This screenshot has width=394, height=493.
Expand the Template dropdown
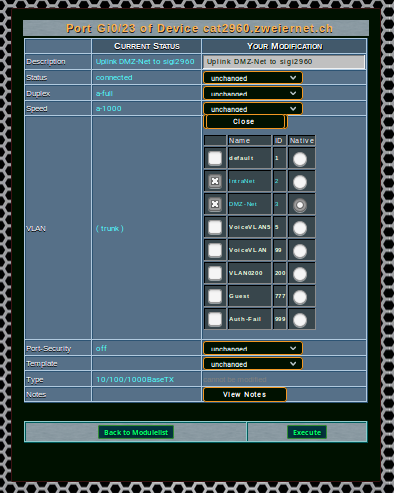[253, 364]
